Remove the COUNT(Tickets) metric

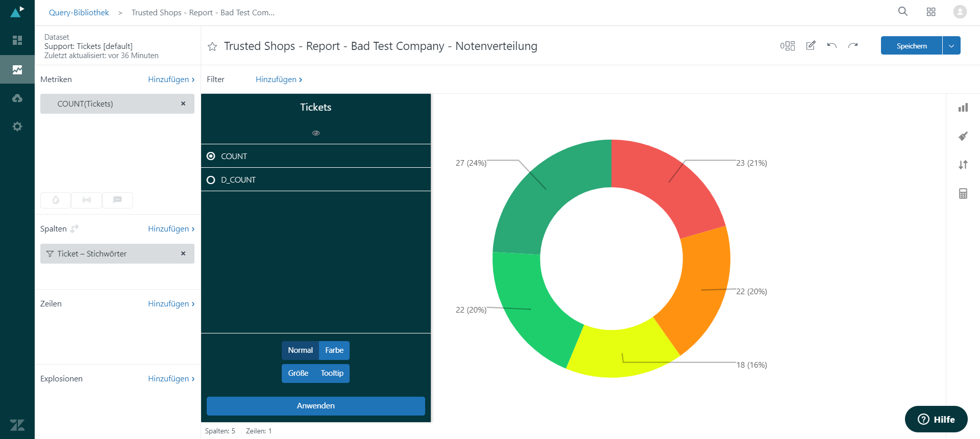[x=183, y=104]
